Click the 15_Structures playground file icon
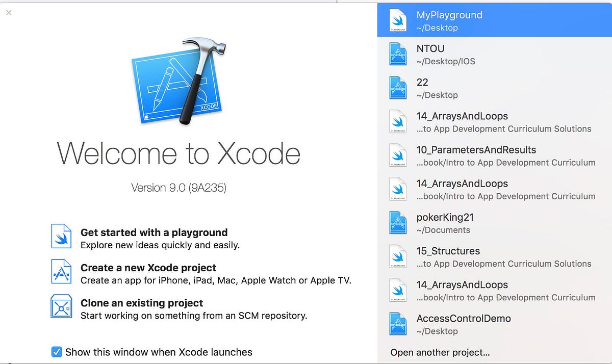The width and height of the screenshot is (612, 364). [398, 256]
